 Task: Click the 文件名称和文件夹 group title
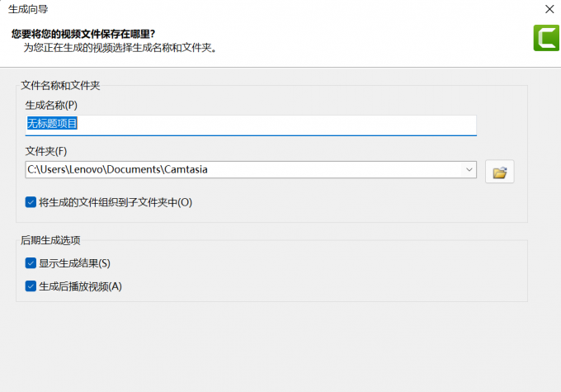click(x=60, y=85)
